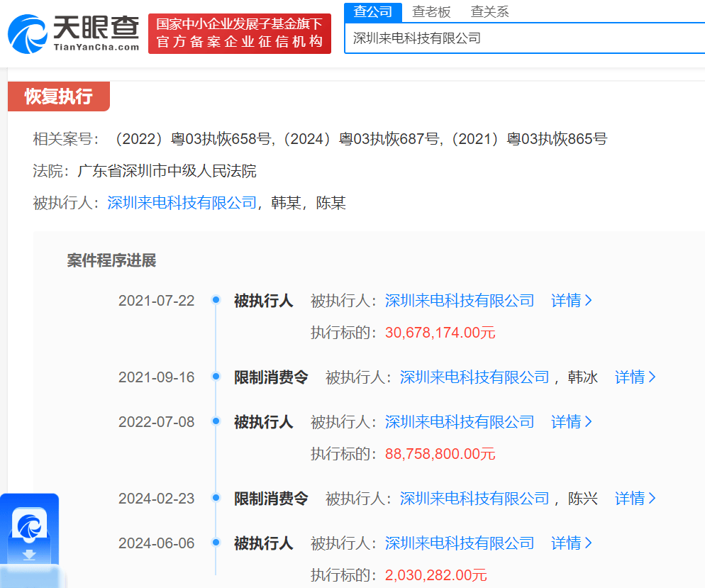Click the company link in the 2021-09-16 row
705x588 pixels.
click(474, 377)
